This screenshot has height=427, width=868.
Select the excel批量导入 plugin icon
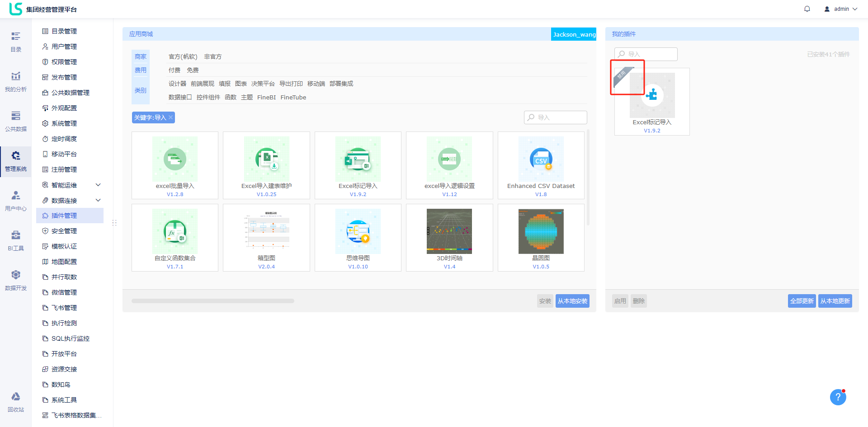[x=175, y=159]
